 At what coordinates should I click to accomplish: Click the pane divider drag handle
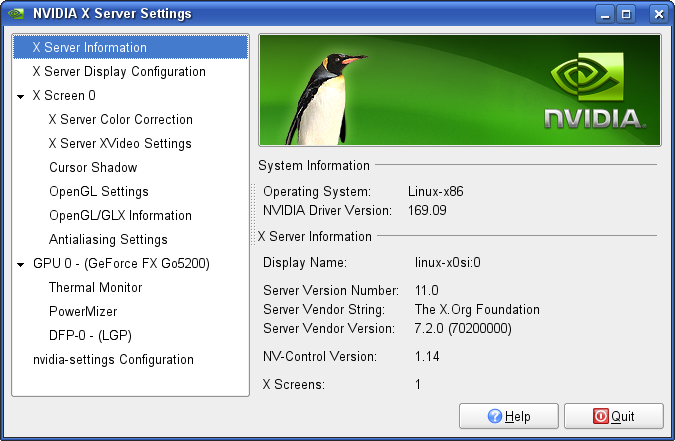[x=253, y=214]
